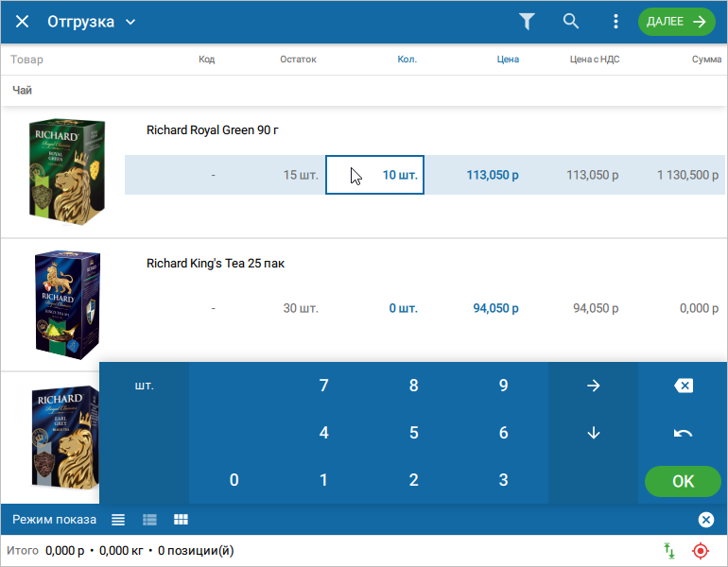728x567 pixels.
Task: Click the Остаток column header
Action: click(298, 60)
